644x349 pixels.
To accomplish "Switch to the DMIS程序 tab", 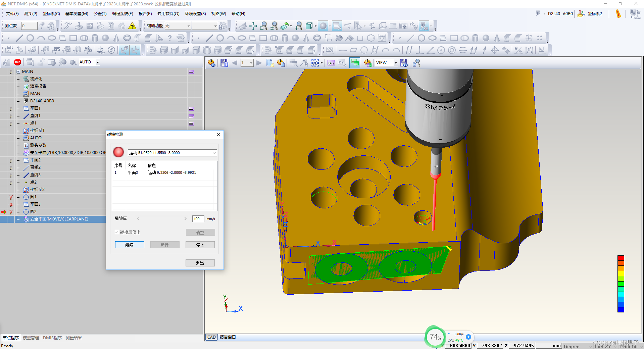I will pos(52,338).
